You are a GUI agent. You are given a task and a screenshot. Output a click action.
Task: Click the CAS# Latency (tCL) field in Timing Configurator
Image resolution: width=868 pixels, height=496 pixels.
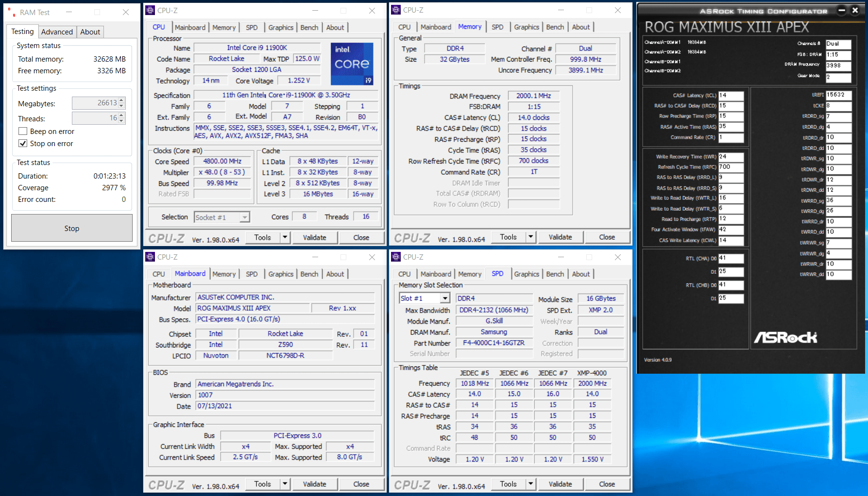pyautogui.click(x=731, y=96)
